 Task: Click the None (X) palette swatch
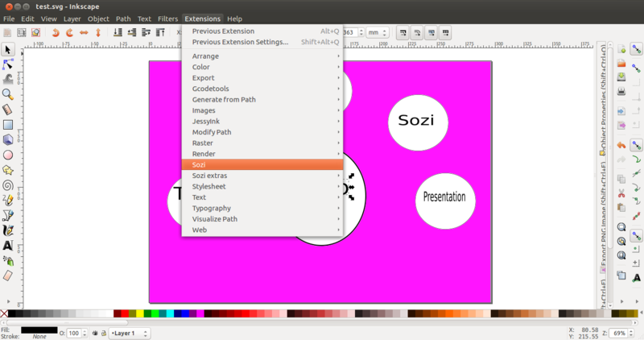[4, 313]
